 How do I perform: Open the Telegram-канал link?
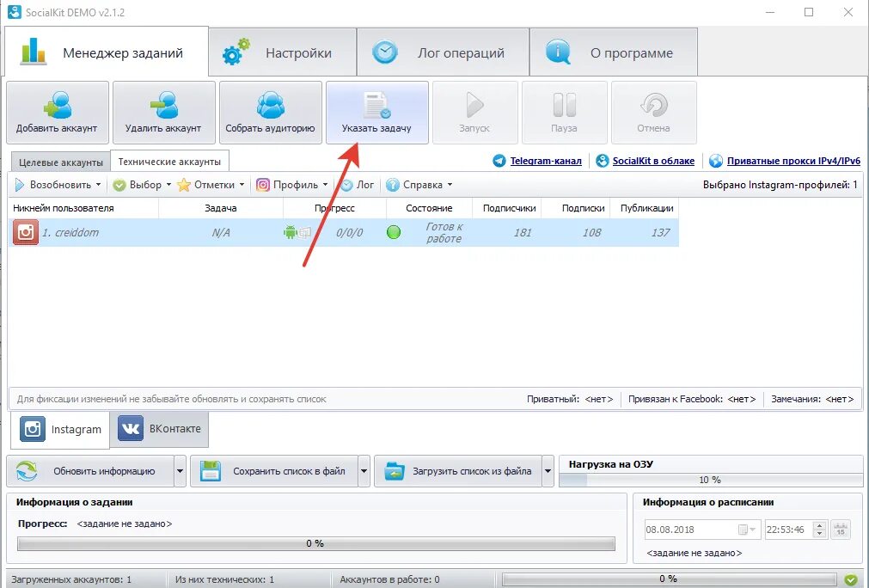tap(546, 161)
